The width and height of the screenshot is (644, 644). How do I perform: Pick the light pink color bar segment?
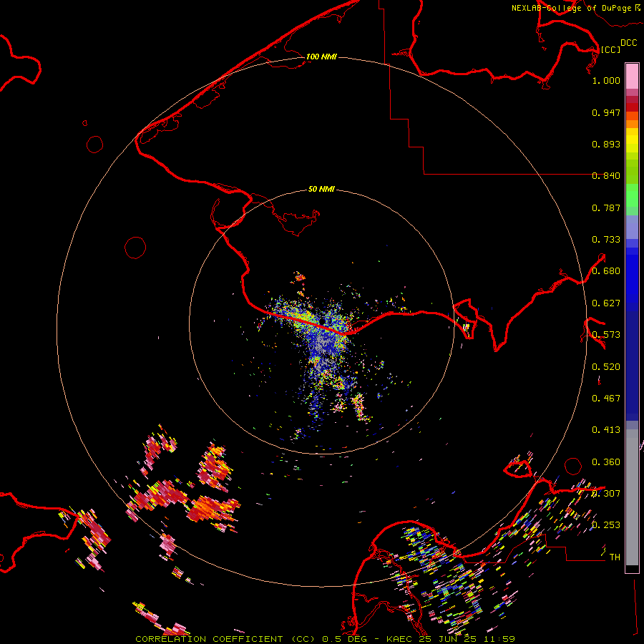click(632, 76)
